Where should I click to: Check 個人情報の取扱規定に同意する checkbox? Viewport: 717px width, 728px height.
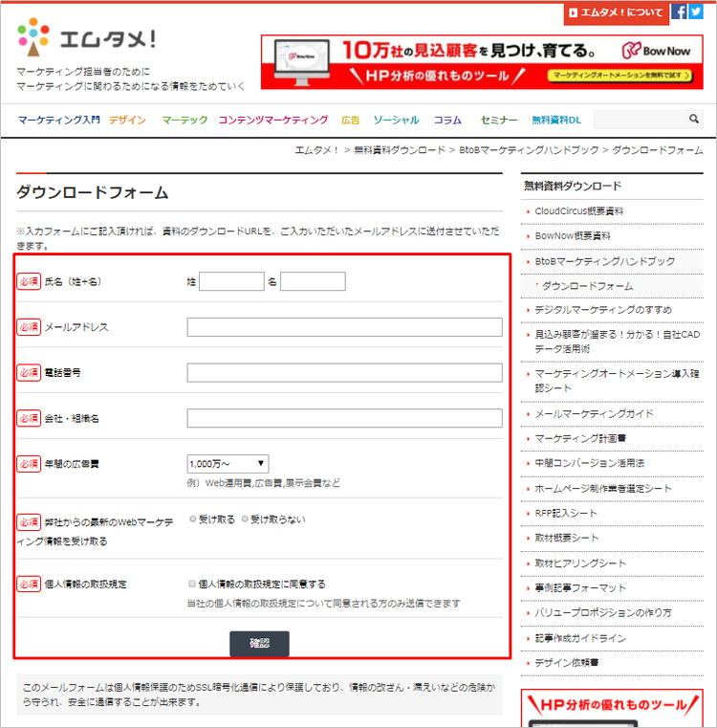coord(193,584)
